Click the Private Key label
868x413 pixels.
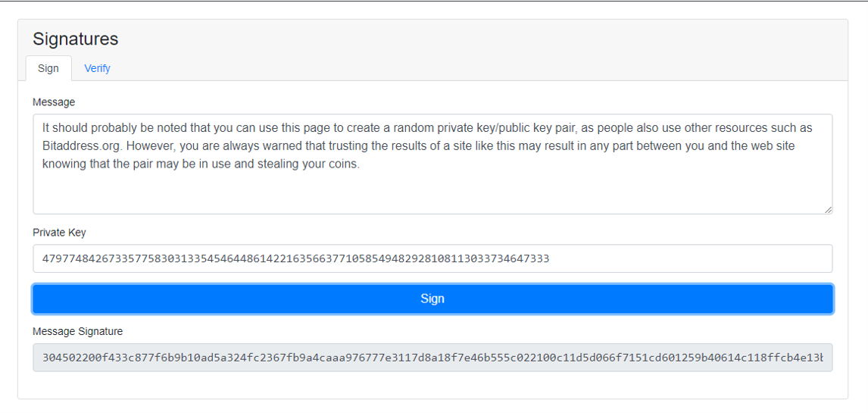coord(59,233)
